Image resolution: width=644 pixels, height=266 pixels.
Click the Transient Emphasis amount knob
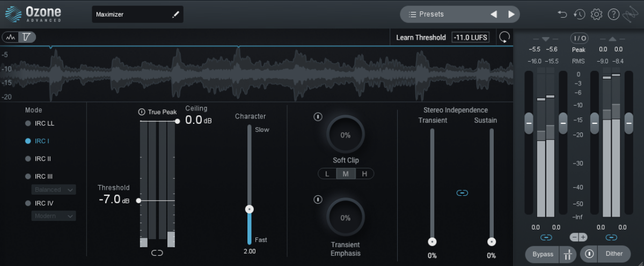(346, 218)
